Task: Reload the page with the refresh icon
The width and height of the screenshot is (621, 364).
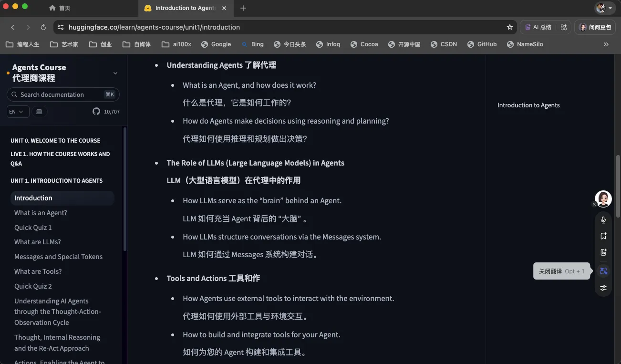Action: pos(43,27)
